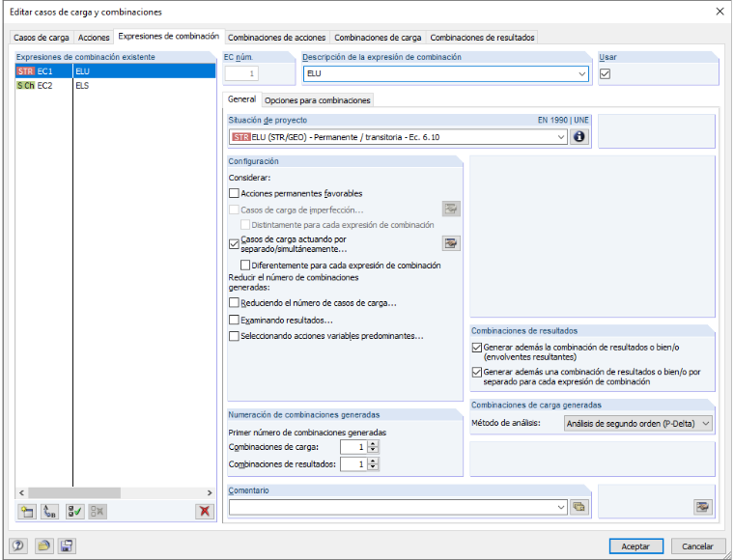
Task: Click the icon in bottom right panel
Action: (703, 507)
